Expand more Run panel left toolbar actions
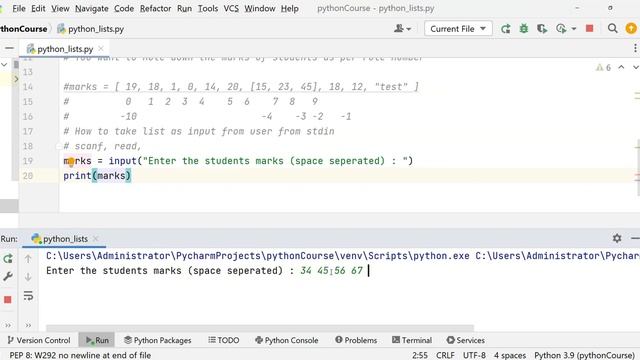 point(8,325)
